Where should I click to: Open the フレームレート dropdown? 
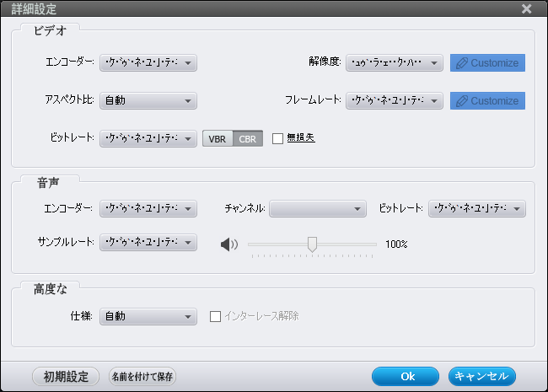coord(394,101)
